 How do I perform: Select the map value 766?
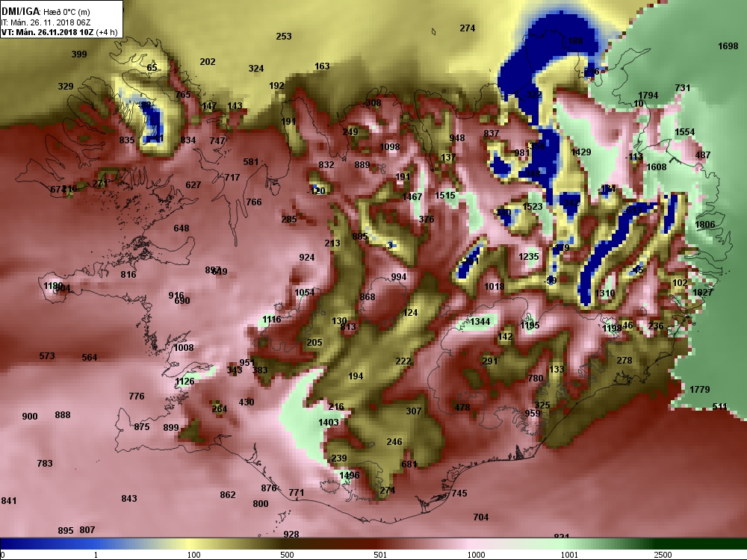254,202
